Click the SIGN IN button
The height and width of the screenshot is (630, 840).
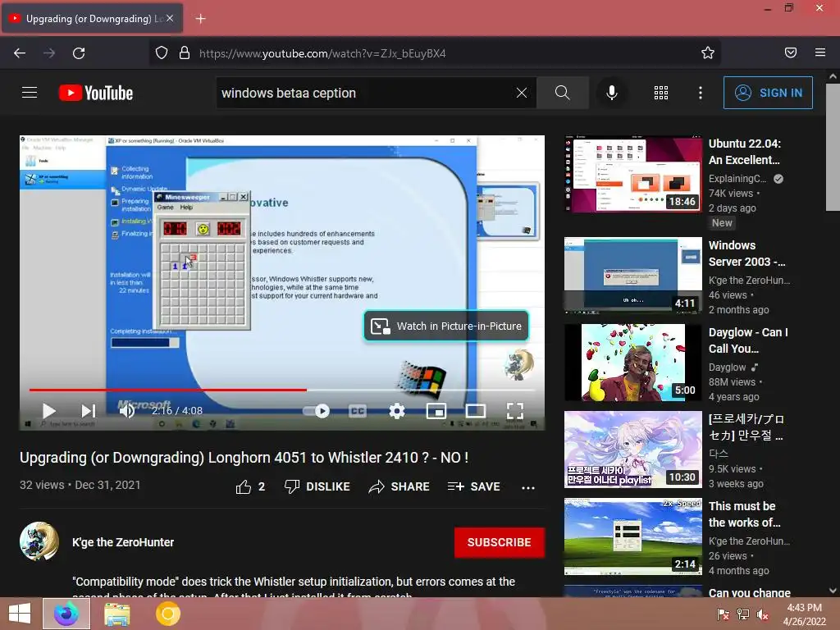[768, 93]
